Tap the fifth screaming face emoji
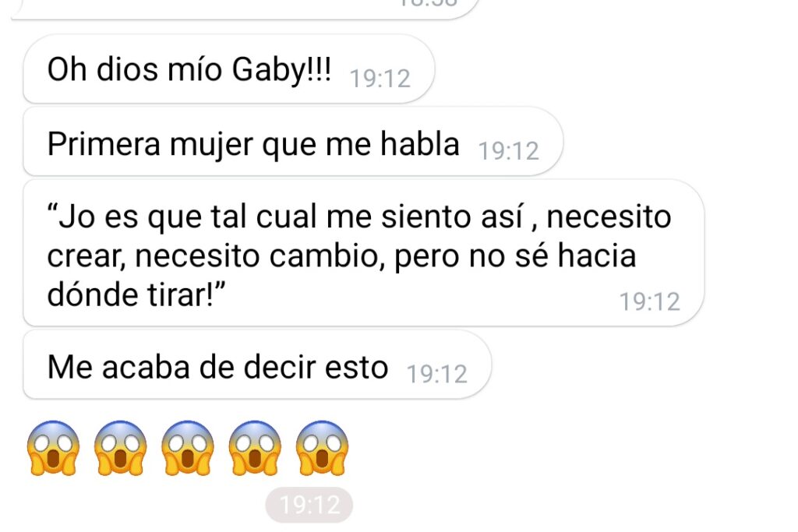The height and width of the screenshot is (532, 798). tap(322, 448)
